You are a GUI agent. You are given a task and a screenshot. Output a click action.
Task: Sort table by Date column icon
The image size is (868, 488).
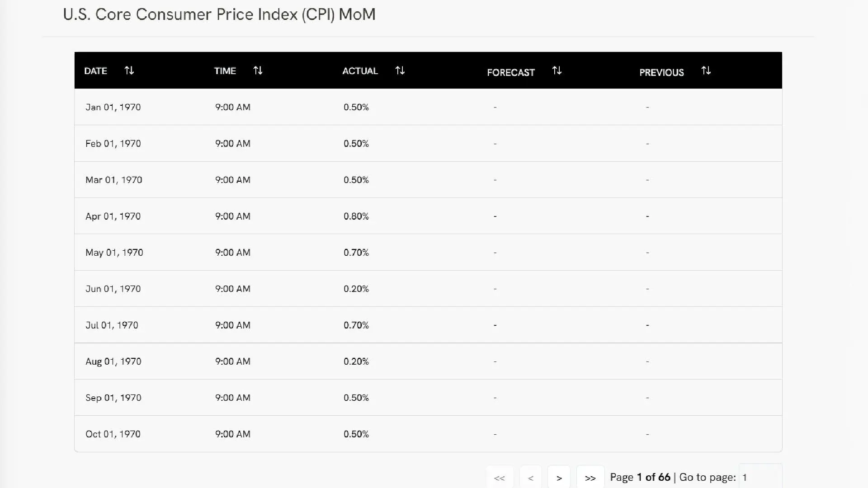click(129, 70)
